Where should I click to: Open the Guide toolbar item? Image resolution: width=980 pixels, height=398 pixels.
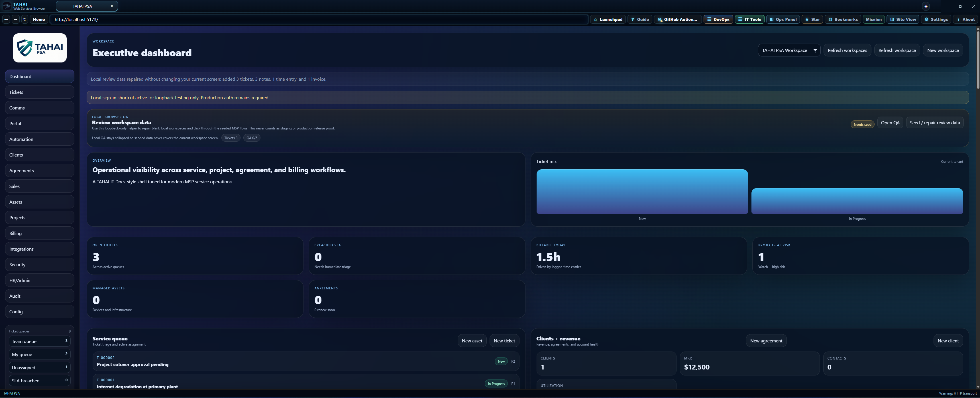(640, 19)
